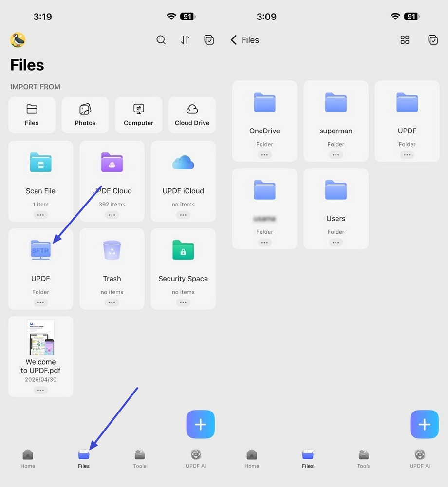Switch to UPDF AI tab on right screen
Image resolution: width=448 pixels, height=487 pixels.
point(420,459)
